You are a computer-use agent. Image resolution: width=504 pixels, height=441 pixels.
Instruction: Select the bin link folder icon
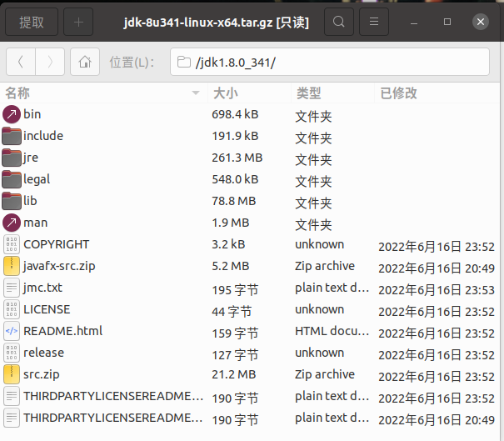coord(12,114)
